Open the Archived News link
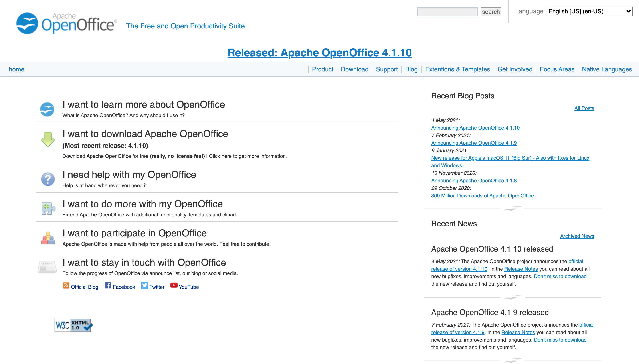Viewport: 639px width, 364px height. click(x=577, y=236)
